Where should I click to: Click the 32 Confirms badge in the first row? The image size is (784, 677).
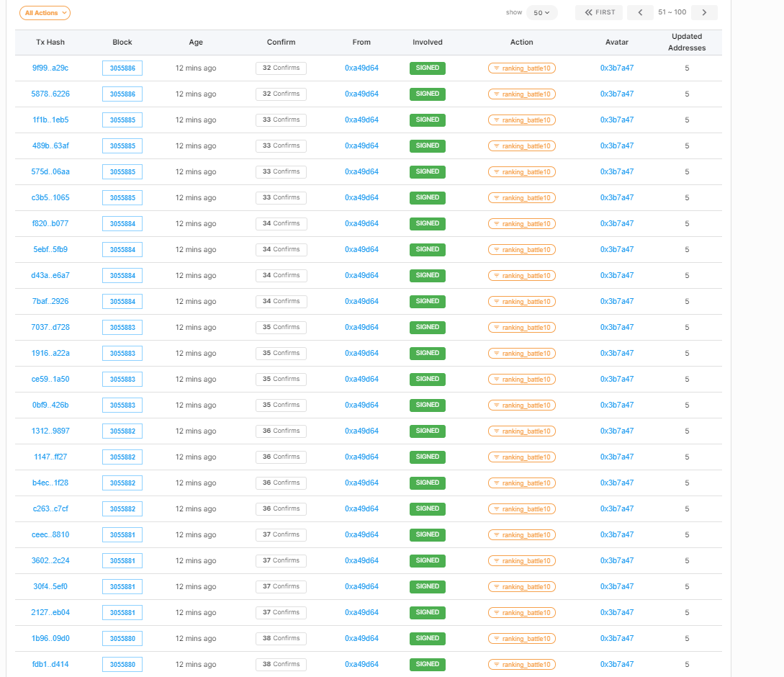[x=281, y=68]
